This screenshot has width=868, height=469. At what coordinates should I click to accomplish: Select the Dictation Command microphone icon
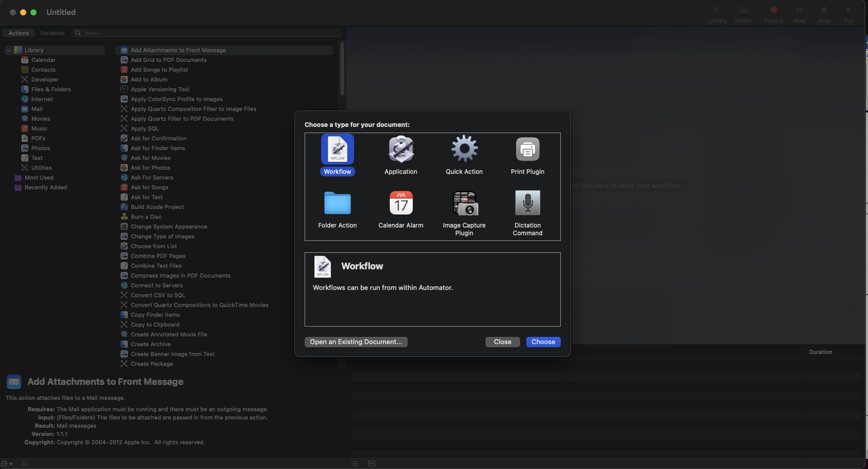click(x=528, y=203)
